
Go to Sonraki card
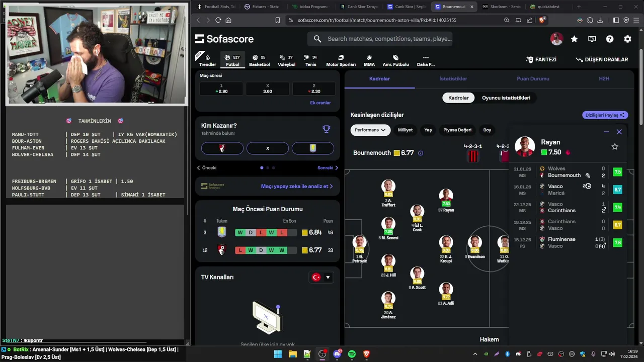328,168
